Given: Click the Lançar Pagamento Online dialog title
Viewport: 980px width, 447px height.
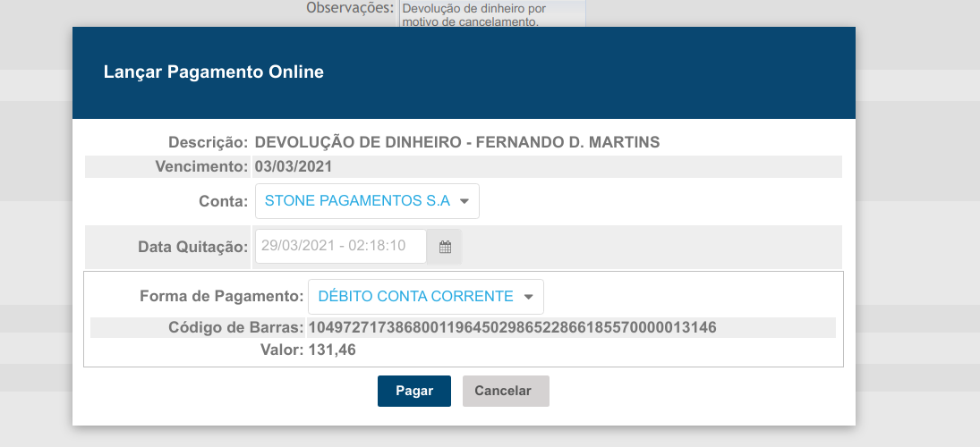Looking at the screenshot, I should [x=213, y=72].
